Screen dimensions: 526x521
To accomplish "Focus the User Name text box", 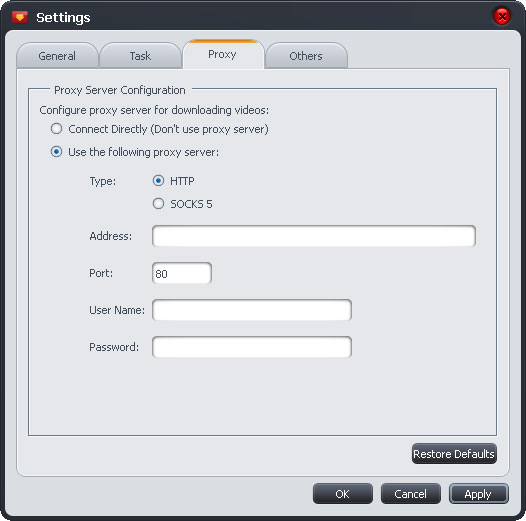I will 252,310.
